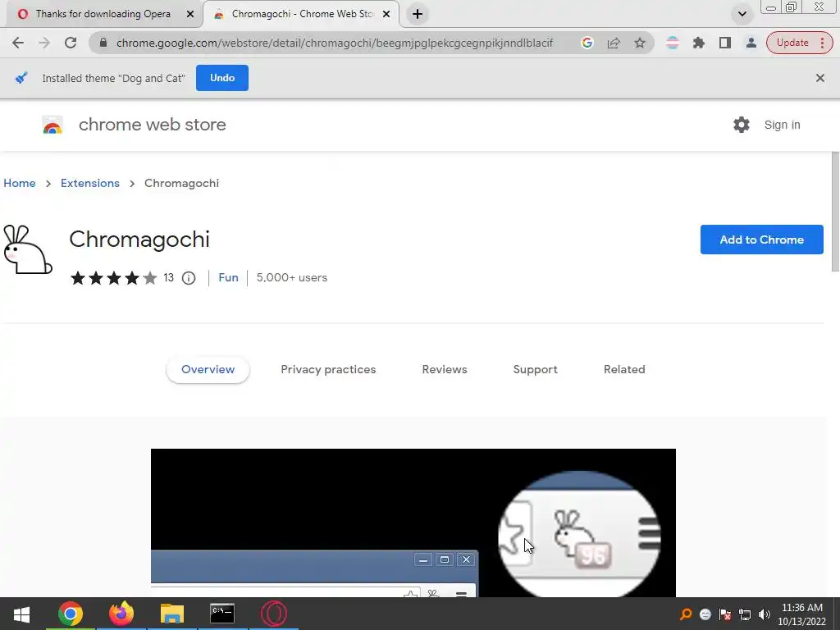Open the 13 ratings count
840x630 pixels.
(x=169, y=278)
